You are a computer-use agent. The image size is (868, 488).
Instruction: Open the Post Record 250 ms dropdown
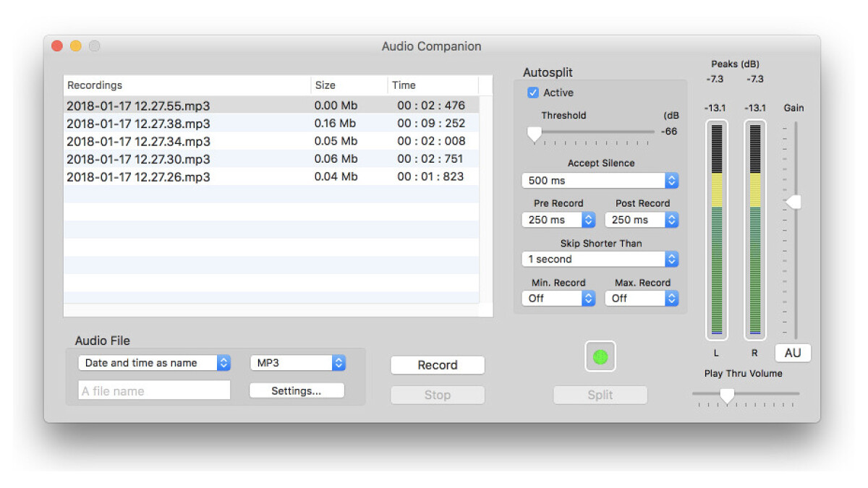(642, 220)
